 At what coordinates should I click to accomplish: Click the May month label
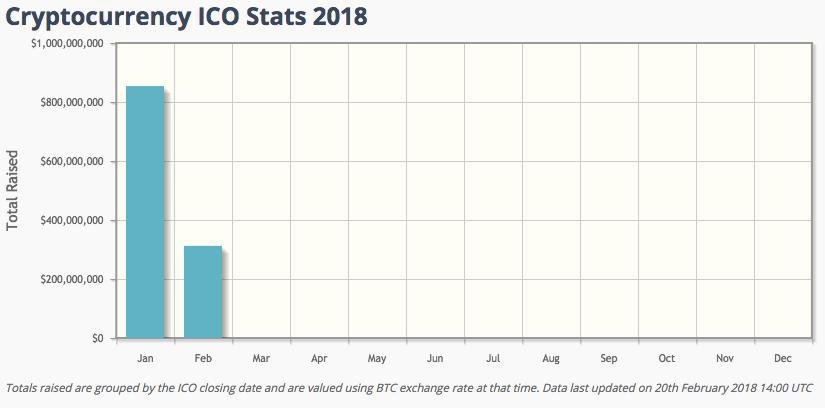point(377,358)
